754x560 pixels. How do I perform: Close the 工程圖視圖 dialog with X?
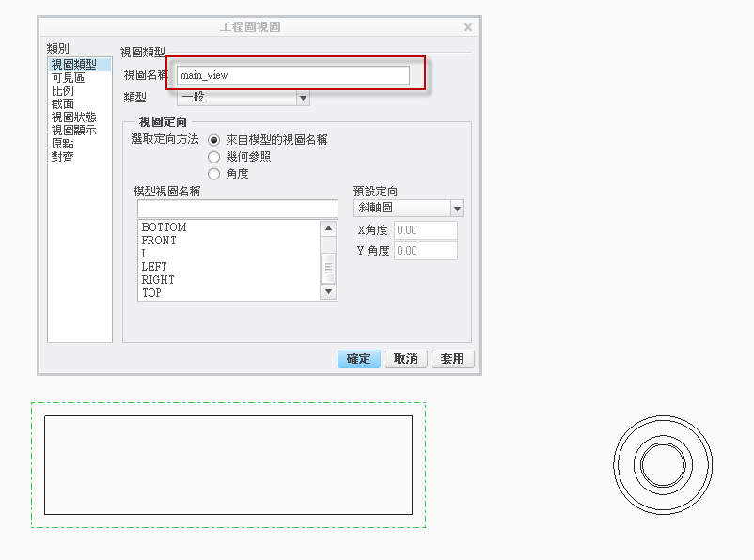[x=468, y=27]
